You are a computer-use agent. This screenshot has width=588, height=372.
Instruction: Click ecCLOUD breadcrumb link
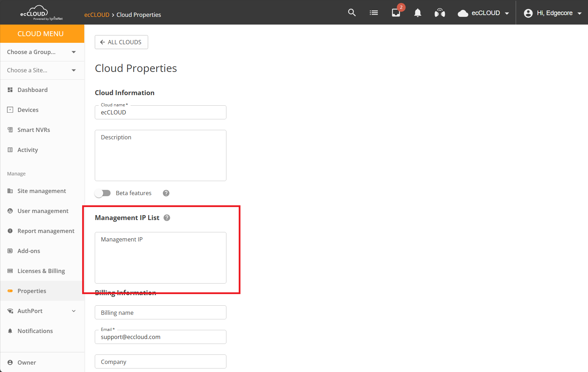pos(97,15)
